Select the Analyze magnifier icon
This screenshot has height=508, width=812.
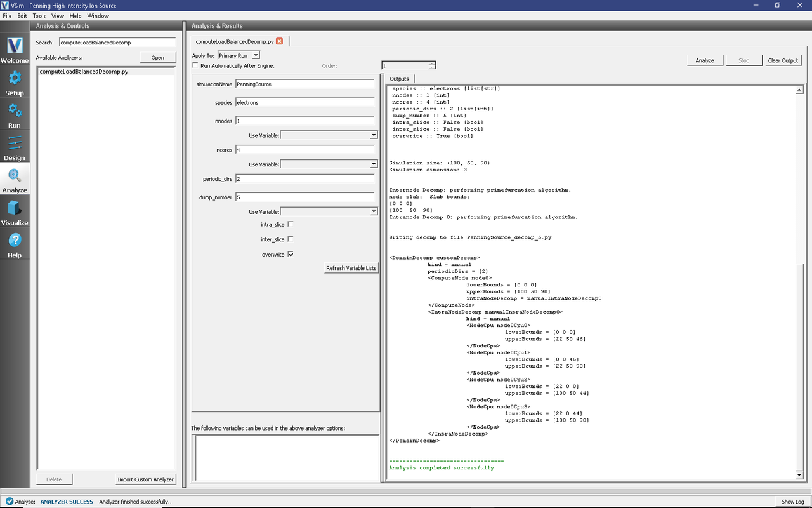(15, 180)
